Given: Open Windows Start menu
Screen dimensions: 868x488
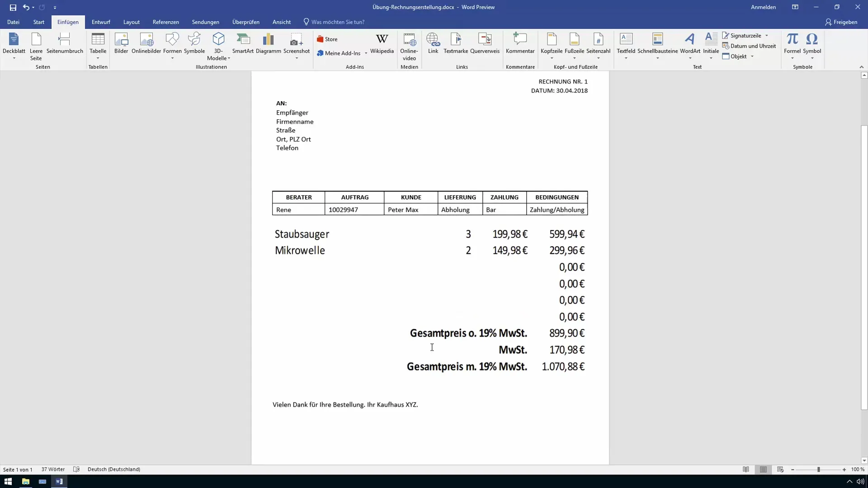Looking at the screenshot, I should tap(8, 482).
